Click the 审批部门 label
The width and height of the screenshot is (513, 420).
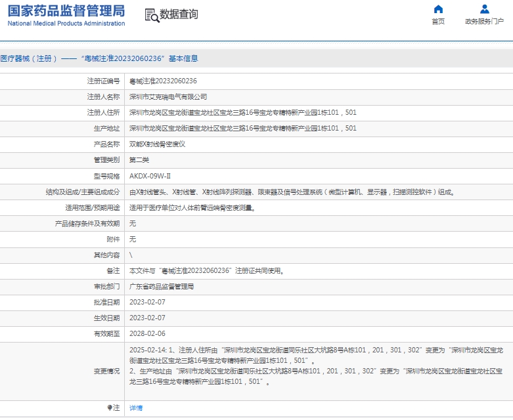106,287
